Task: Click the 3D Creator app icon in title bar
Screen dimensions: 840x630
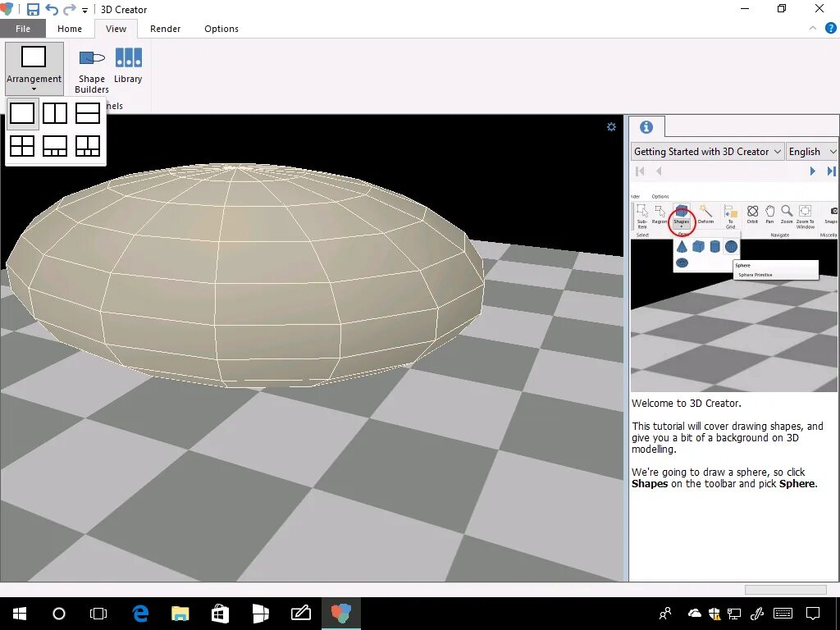Action: pyautogui.click(x=7, y=9)
